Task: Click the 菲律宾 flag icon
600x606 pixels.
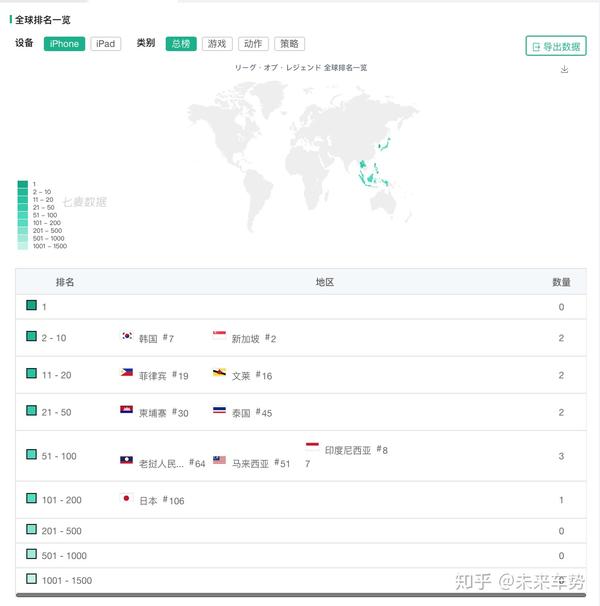Action: [127, 373]
